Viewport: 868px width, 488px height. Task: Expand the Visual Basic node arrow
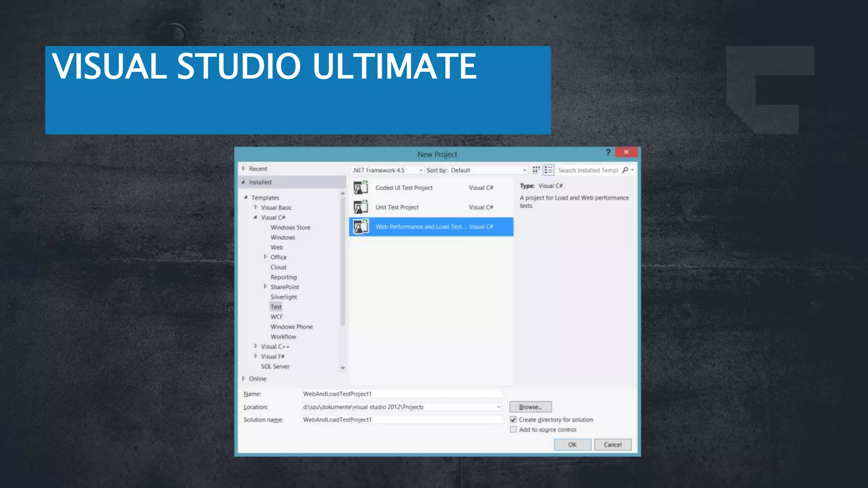point(256,207)
